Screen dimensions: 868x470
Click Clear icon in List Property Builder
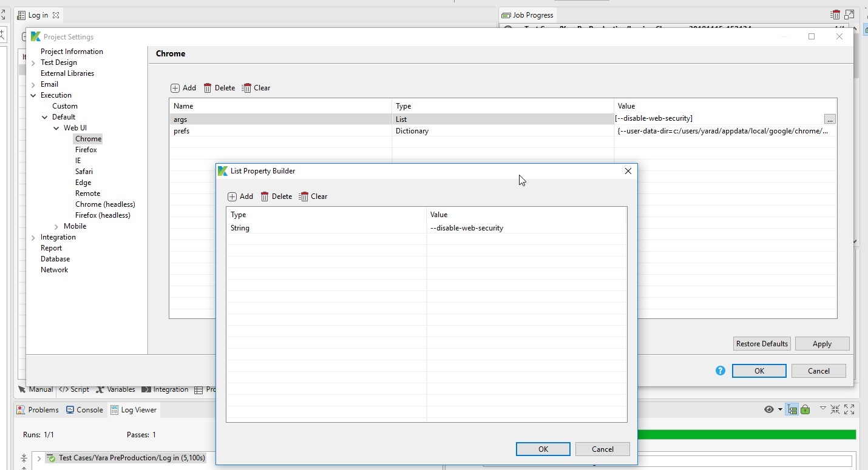point(303,196)
